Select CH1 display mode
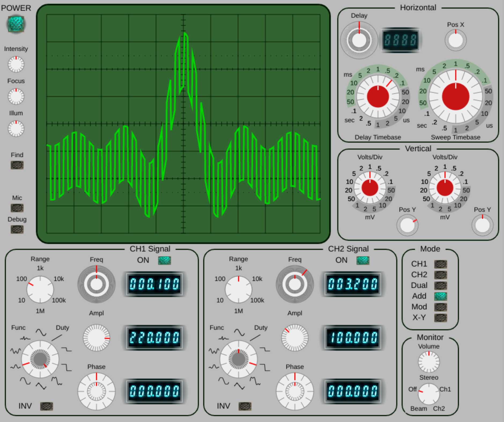The image size is (504, 422). [x=441, y=264]
